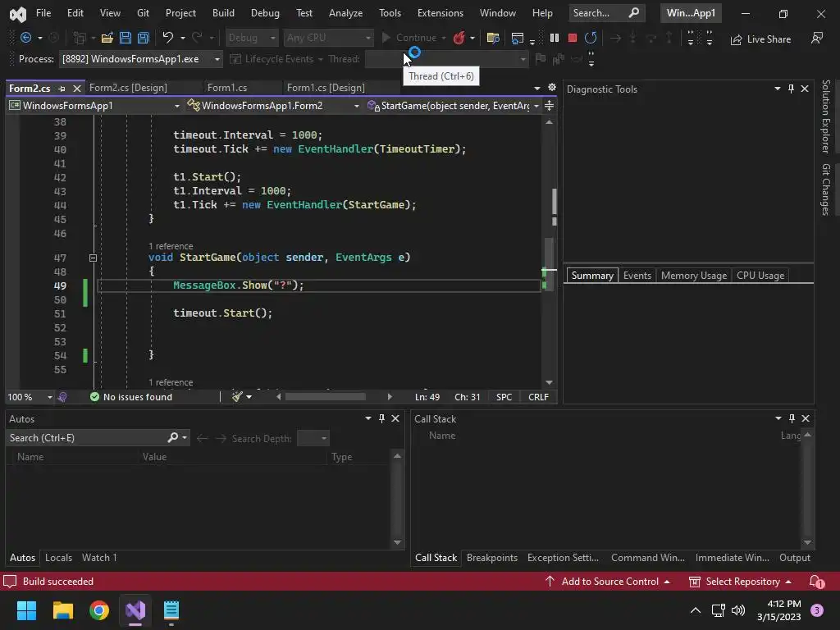Click the Live Share button
Image resolution: width=840 pixels, height=630 pixels.
click(760, 39)
